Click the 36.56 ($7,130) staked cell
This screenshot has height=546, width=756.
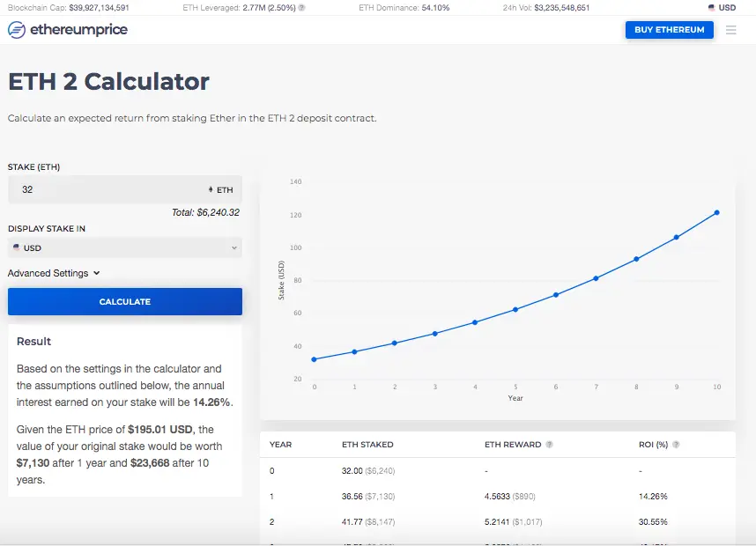[368, 497]
